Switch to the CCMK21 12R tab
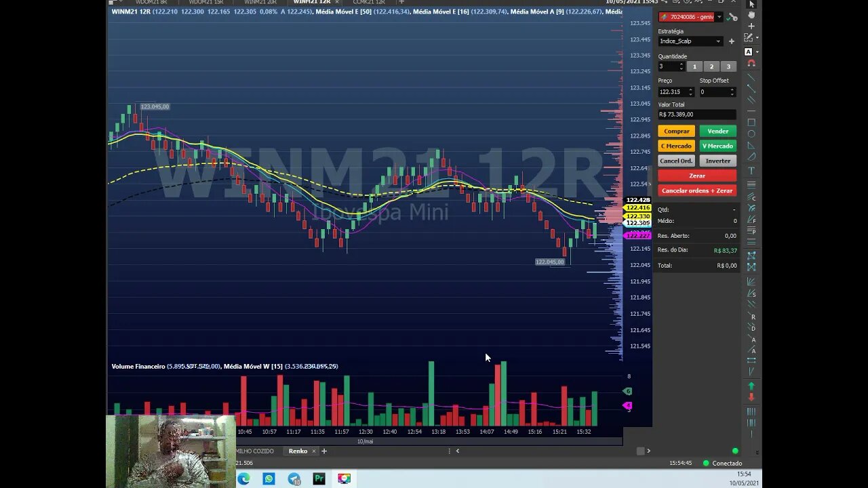This screenshot has height=488, width=868. (369, 2)
